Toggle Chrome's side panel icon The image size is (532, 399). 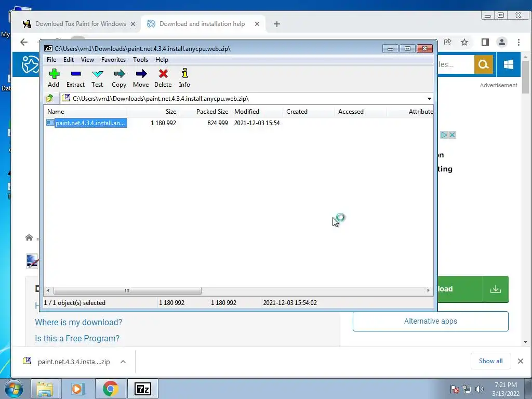[x=485, y=42]
